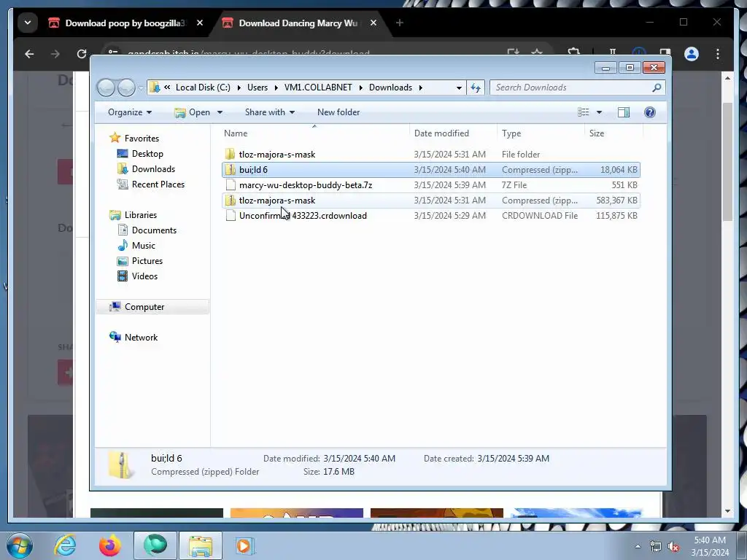
Task: Open browser tab search dropdown
Action: [28, 23]
